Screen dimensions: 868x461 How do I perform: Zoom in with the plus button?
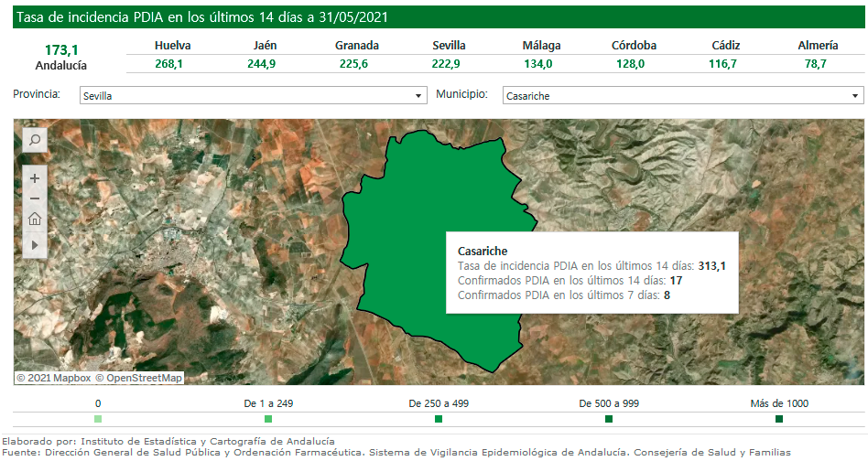[x=35, y=178]
